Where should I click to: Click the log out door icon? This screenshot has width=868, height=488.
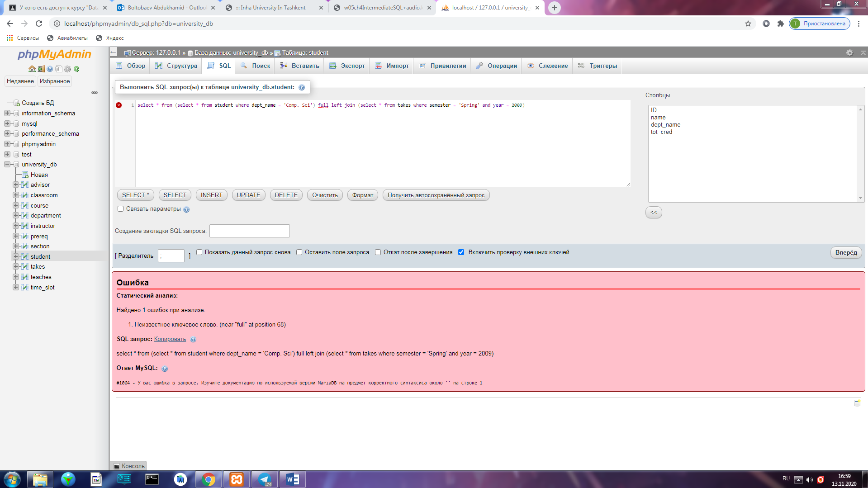click(x=41, y=69)
